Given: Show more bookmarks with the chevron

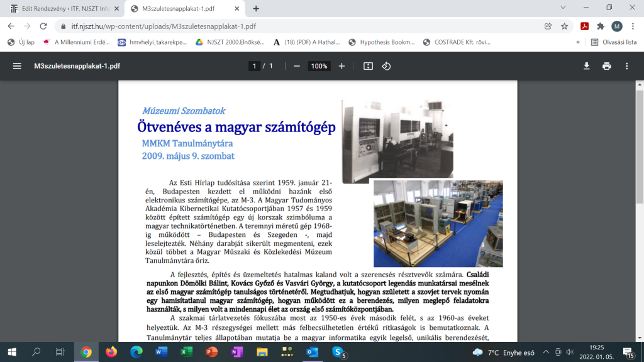Looking at the screenshot, I should click(578, 42).
